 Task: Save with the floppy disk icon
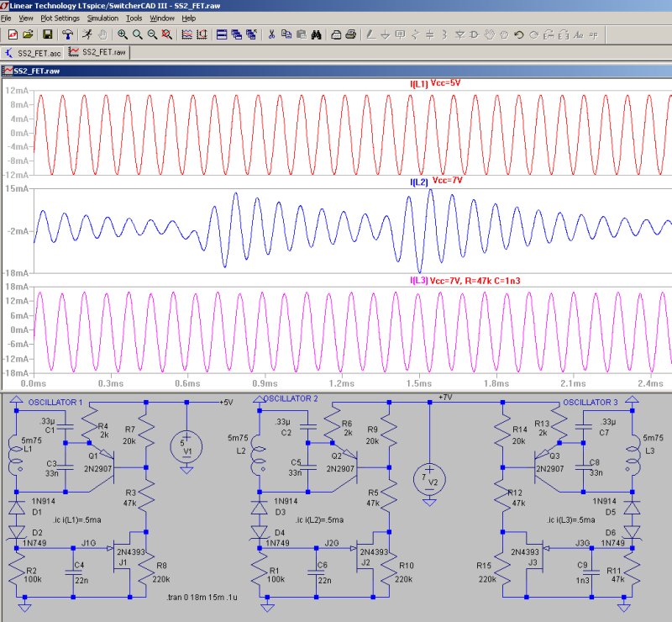pos(48,34)
